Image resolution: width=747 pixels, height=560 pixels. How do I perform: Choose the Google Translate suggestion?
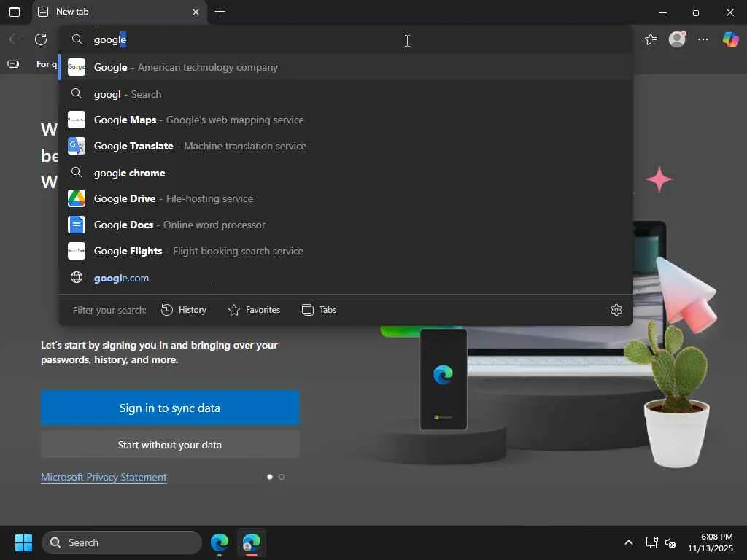pos(346,146)
